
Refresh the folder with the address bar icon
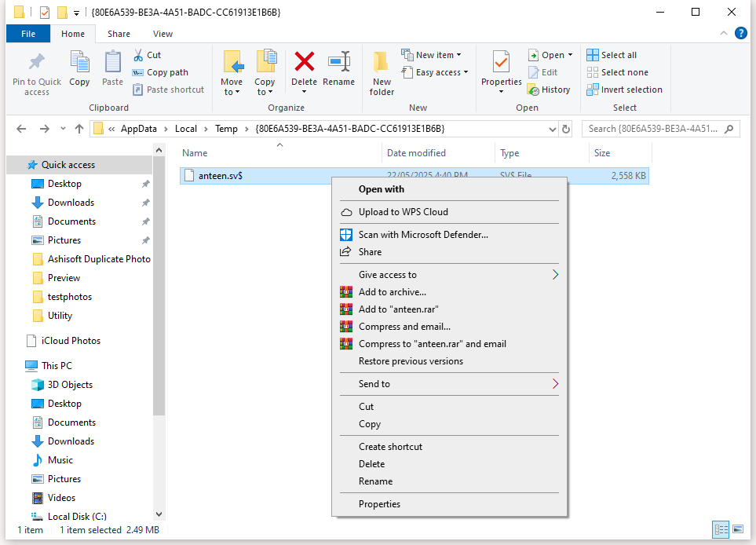(x=567, y=128)
